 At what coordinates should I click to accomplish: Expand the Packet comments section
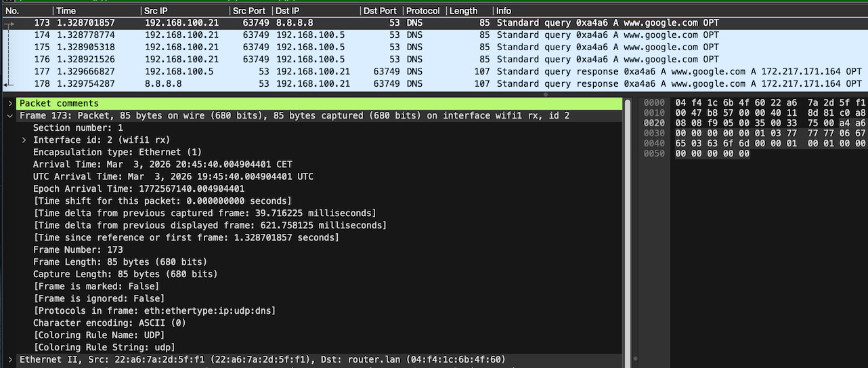(10, 104)
